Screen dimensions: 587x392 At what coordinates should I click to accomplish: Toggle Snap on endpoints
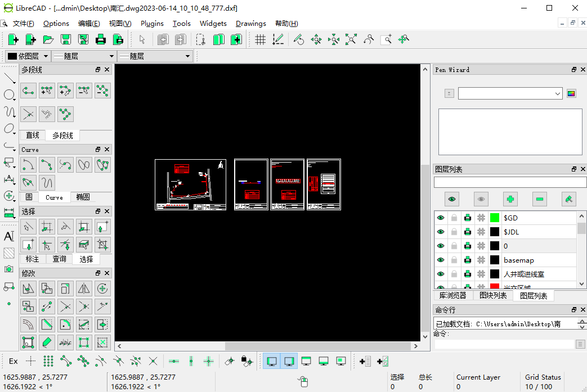point(66,361)
